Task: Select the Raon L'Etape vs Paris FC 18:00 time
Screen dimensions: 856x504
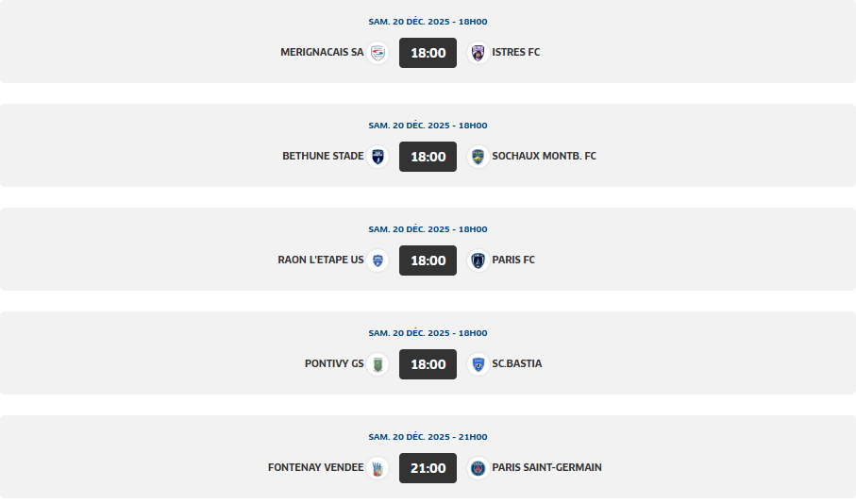Action: [x=428, y=260]
